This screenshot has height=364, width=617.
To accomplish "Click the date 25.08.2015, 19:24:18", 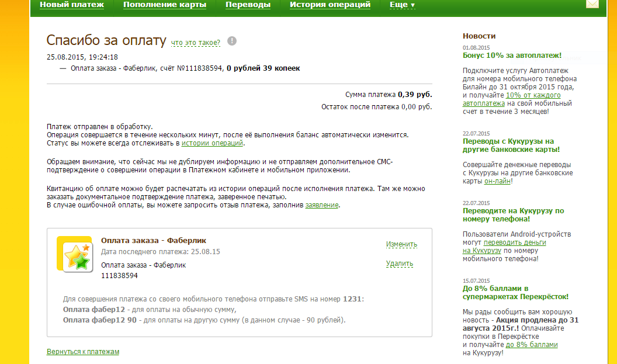I will [82, 57].
